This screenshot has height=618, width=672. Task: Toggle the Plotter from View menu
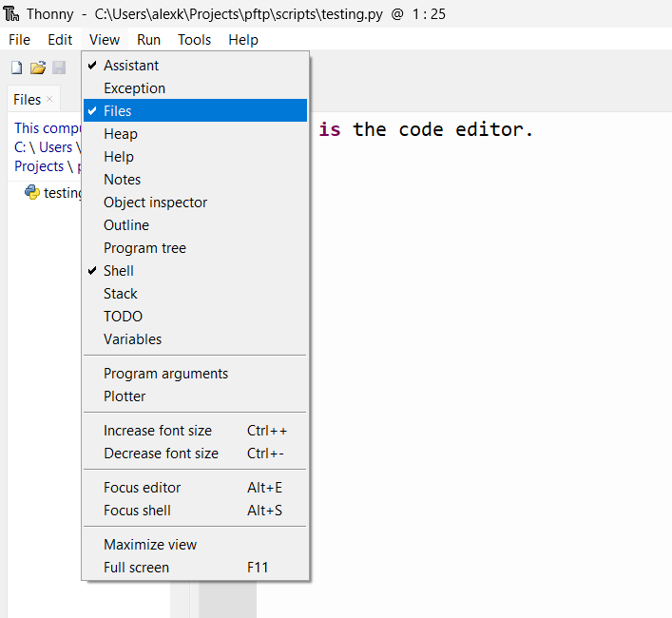[x=195, y=396]
